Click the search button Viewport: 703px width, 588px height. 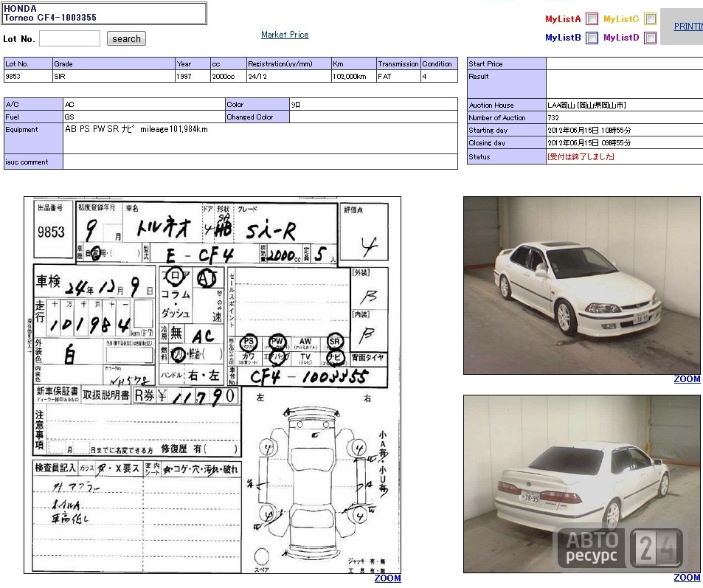pyautogui.click(x=126, y=38)
